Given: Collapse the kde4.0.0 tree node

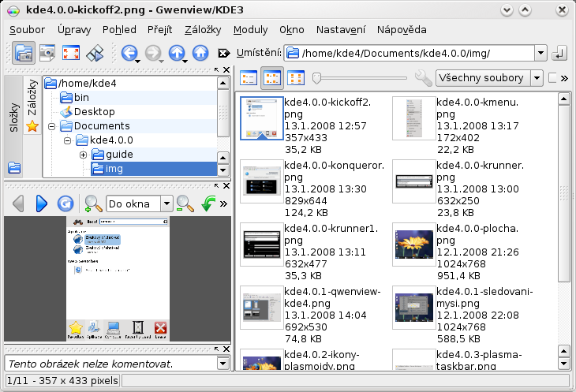Looking at the screenshot, I should 68,140.
